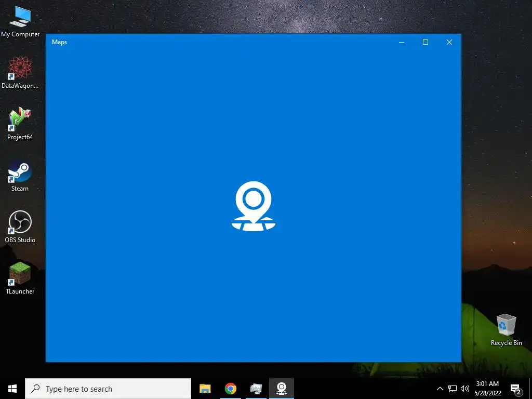
Task: Show hidden system tray icons
Action: pos(440,389)
